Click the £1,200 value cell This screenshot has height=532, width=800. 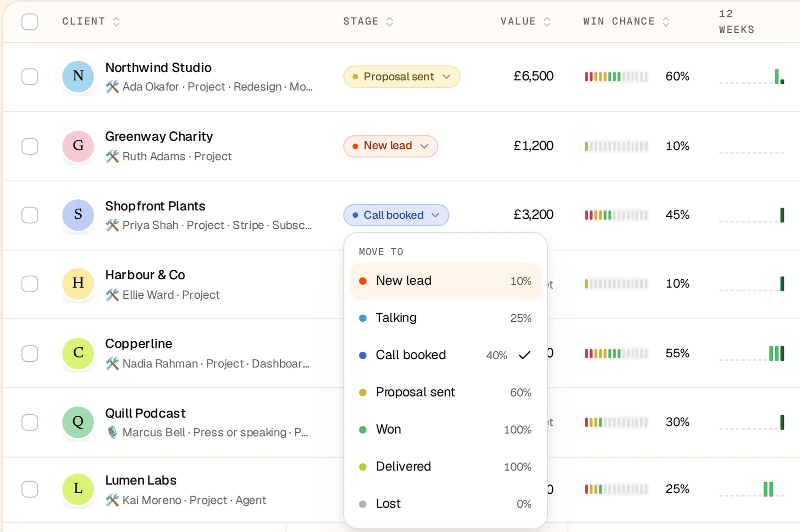[533, 146]
